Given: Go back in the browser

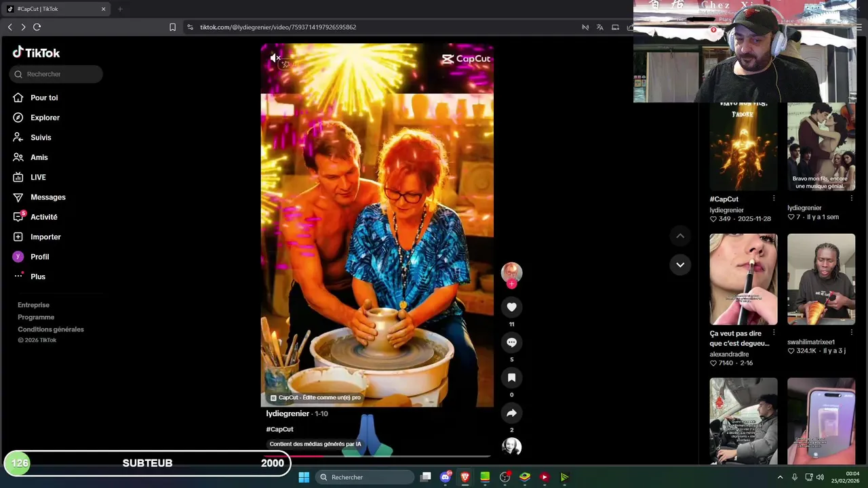Looking at the screenshot, I should pyautogui.click(x=9, y=27).
